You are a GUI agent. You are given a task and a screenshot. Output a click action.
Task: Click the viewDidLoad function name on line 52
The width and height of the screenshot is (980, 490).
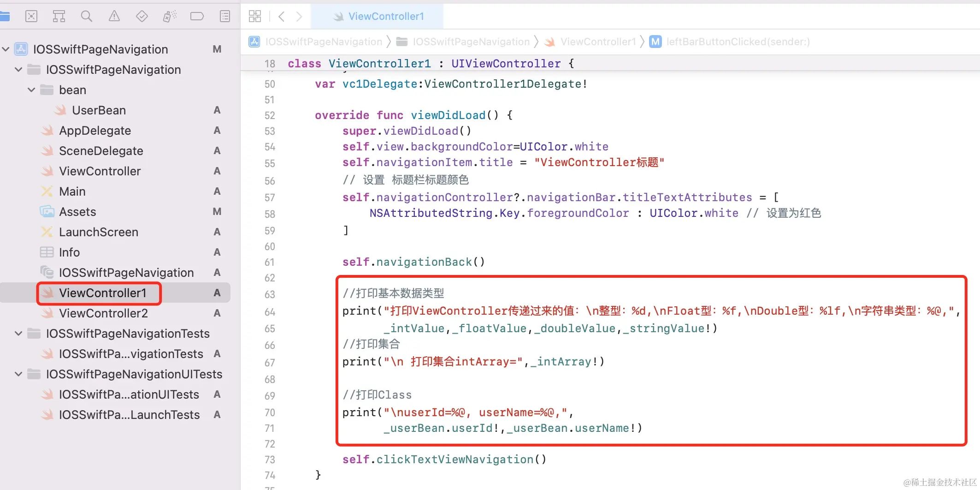448,115
